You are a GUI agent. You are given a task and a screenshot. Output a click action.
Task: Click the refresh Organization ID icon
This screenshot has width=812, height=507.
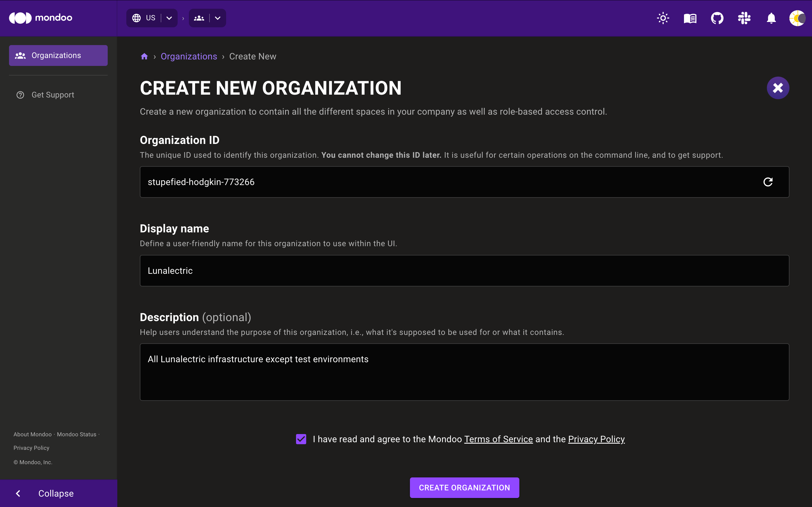(767, 182)
